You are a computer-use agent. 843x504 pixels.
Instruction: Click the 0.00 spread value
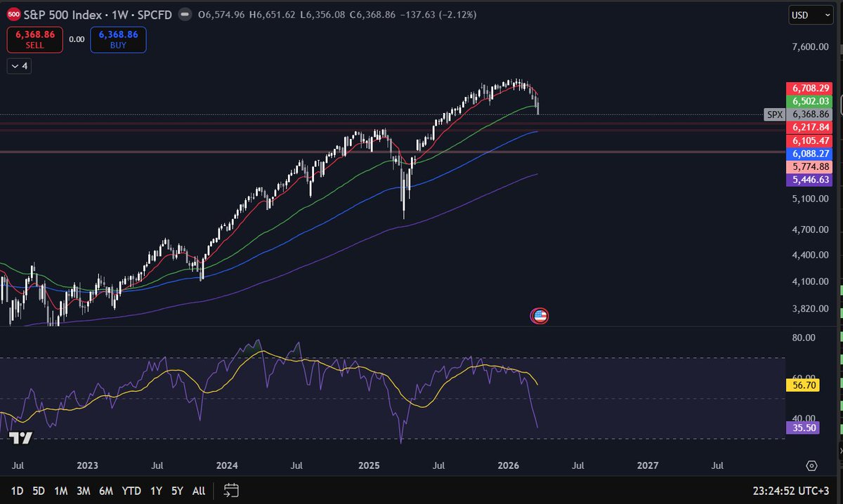tap(77, 40)
